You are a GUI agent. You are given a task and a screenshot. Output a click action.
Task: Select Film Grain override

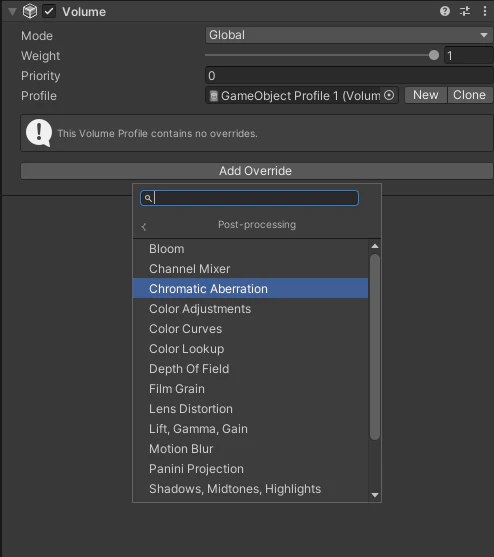click(x=250, y=389)
